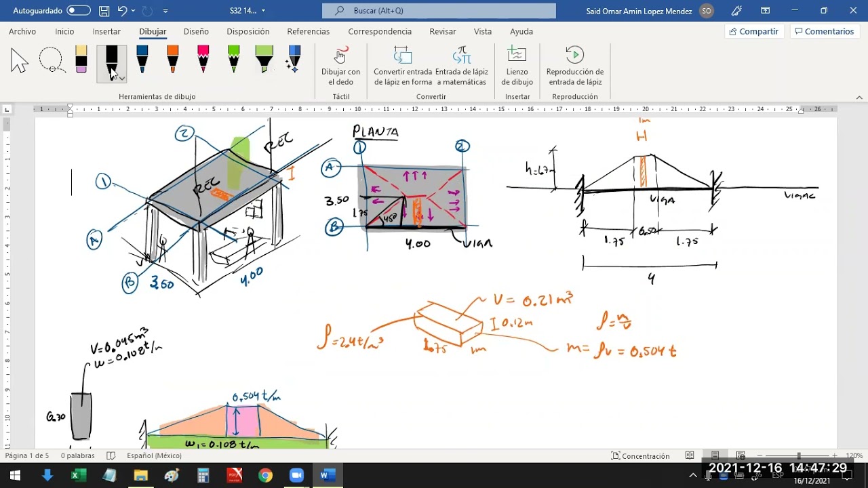The image size is (868, 488).
Task: Select the dark blue pen
Action: pyautogui.click(x=142, y=60)
